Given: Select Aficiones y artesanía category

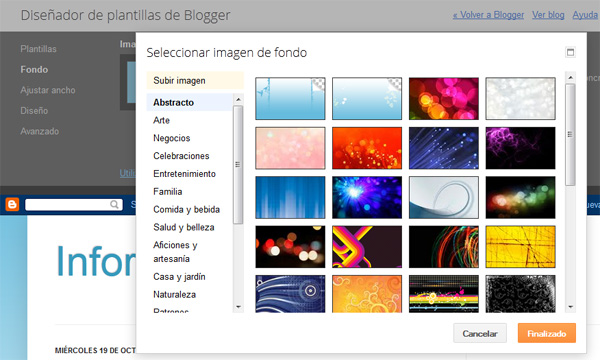Looking at the screenshot, I should point(175,252).
